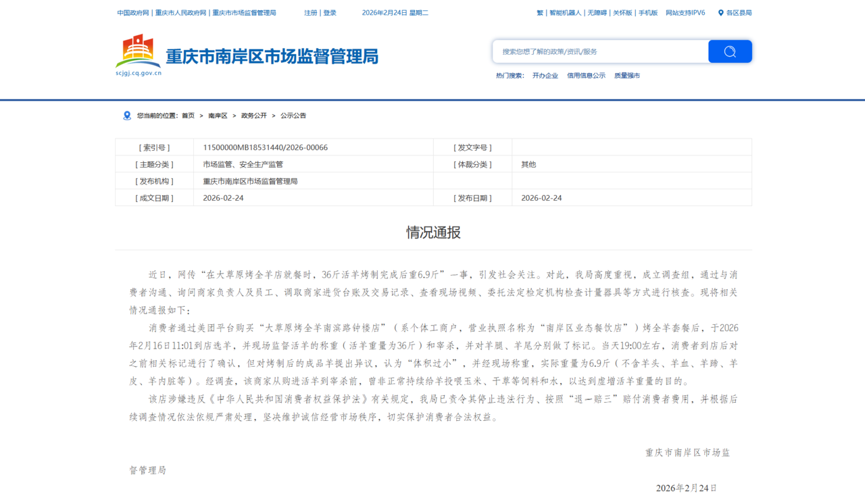Enable 无障碍 accessibility mode
The image size is (865, 504).
pos(597,13)
